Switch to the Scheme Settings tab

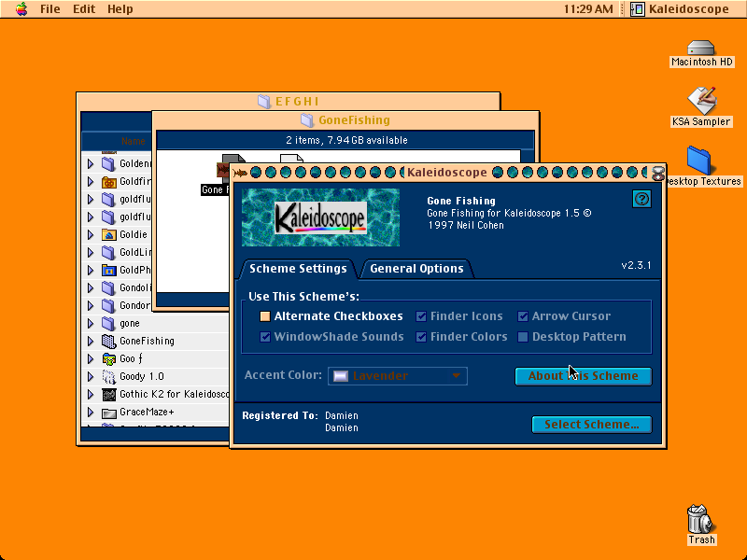point(298,269)
